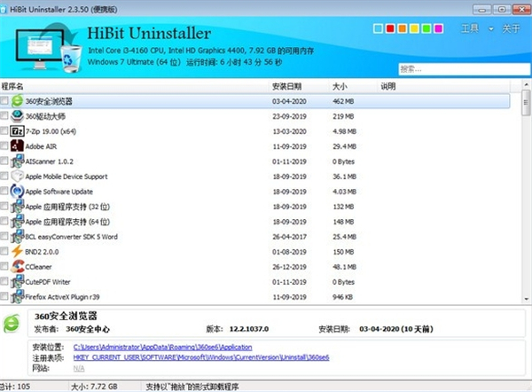532x392 pixels.
Task: Enable the Apple Software Update checkbox
Action: (4, 191)
